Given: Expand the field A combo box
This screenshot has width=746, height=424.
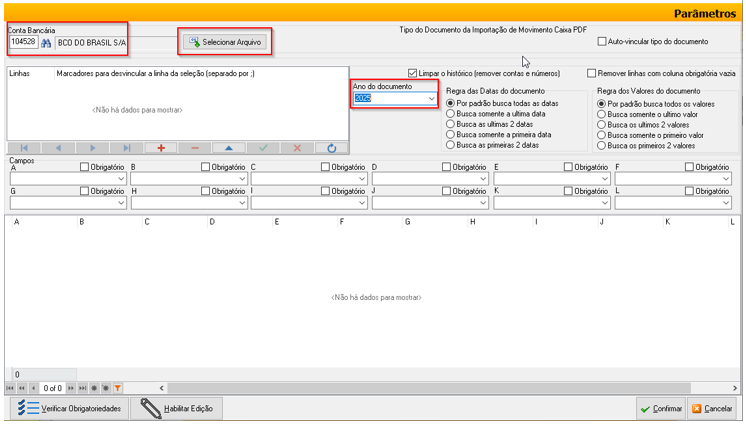Looking at the screenshot, I should [121, 180].
